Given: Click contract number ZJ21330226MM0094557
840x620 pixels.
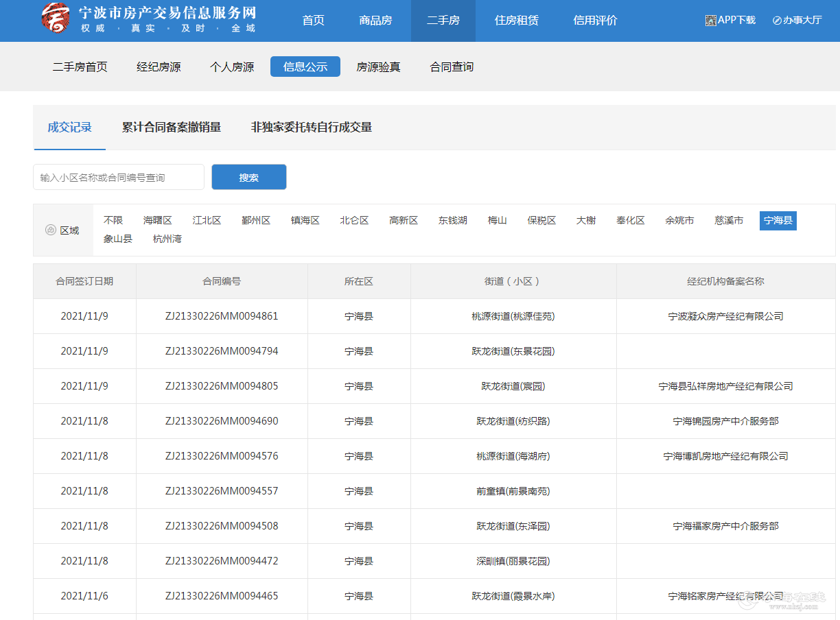Looking at the screenshot, I should (222, 491).
